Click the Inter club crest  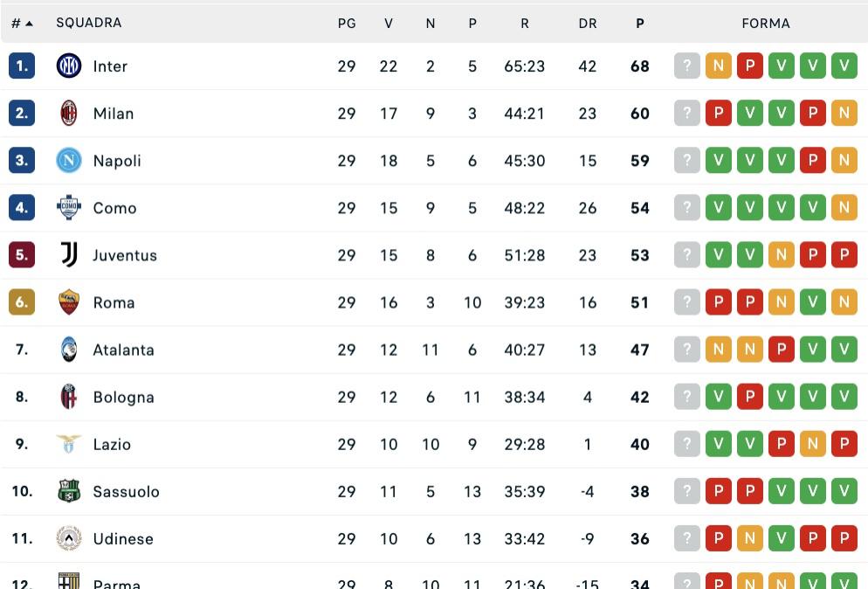[x=68, y=66]
